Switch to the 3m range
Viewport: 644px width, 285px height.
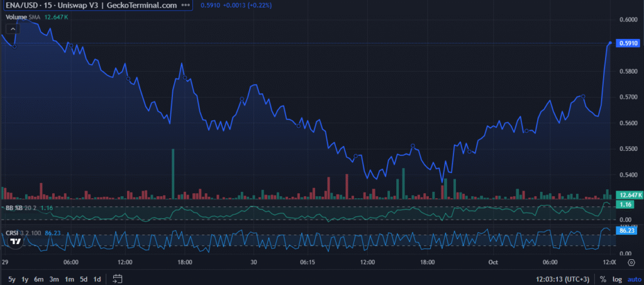pyautogui.click(x=54, y=279)
